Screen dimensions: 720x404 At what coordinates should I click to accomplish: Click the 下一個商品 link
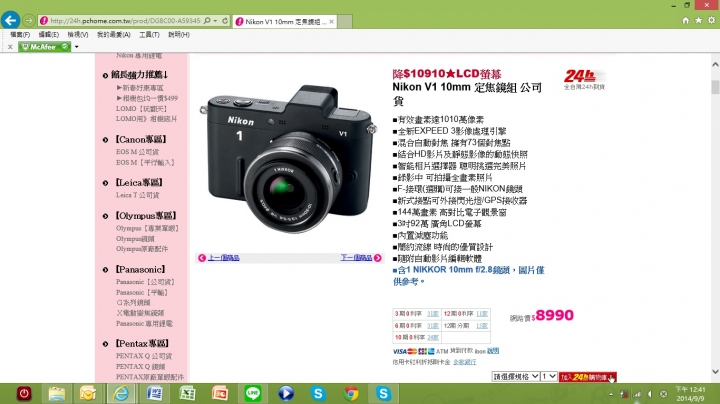tap(356, 258)
